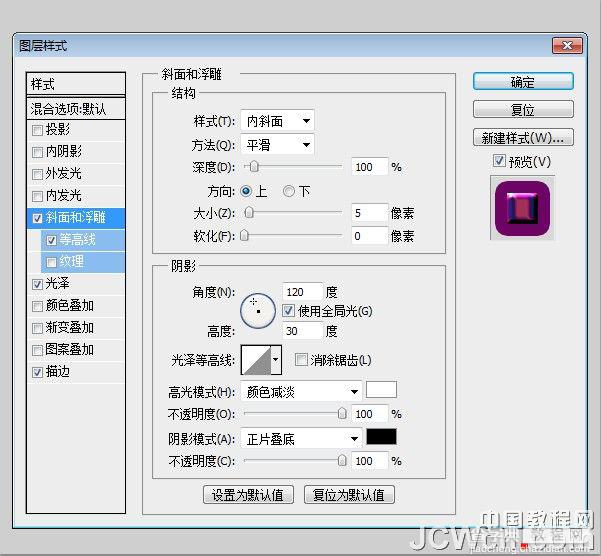
Task: Select the 光泽 style entry label
Action: [57, 284]
